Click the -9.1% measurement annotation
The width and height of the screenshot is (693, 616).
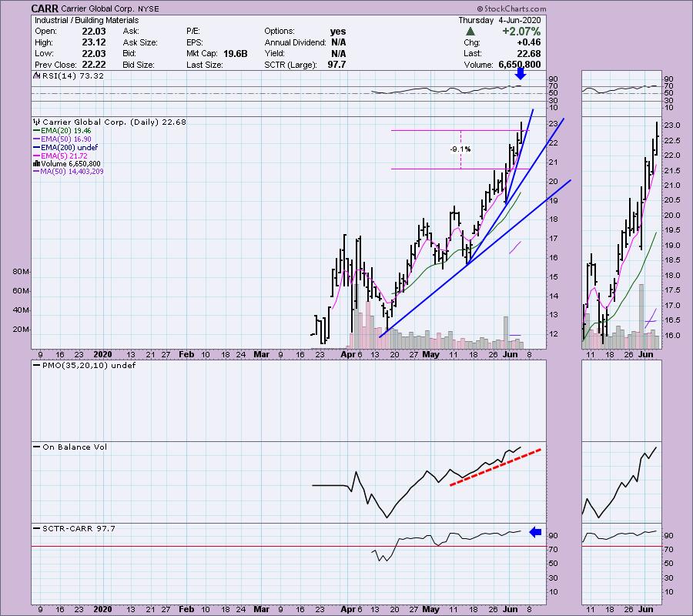pyautogui.click(x=460, y=149)
